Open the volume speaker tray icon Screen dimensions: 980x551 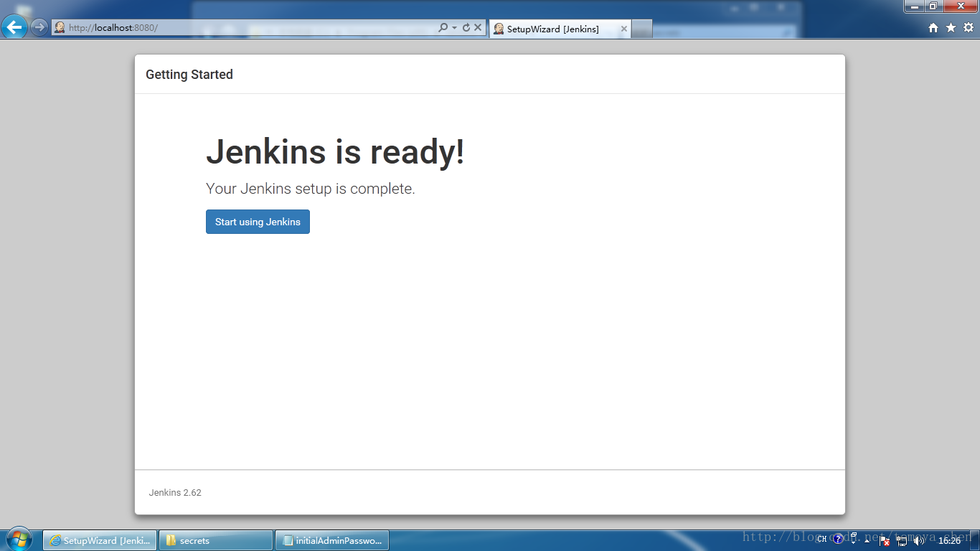[919, 540]
